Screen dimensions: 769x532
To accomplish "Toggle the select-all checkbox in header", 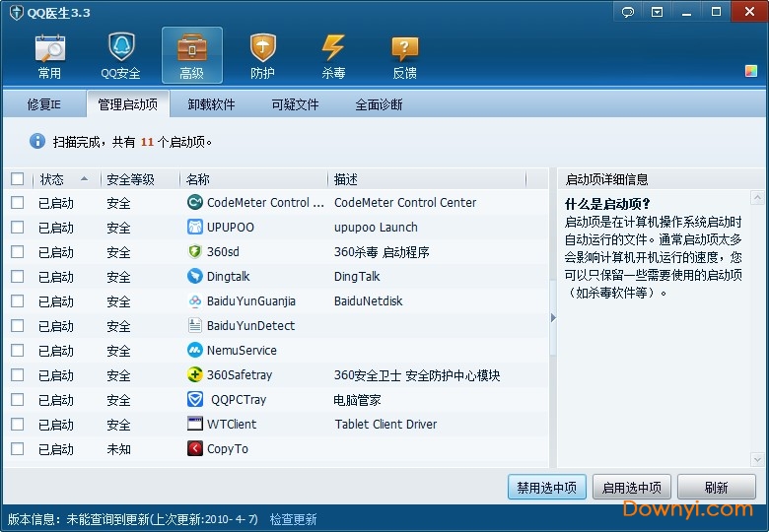I will point(17,178).
